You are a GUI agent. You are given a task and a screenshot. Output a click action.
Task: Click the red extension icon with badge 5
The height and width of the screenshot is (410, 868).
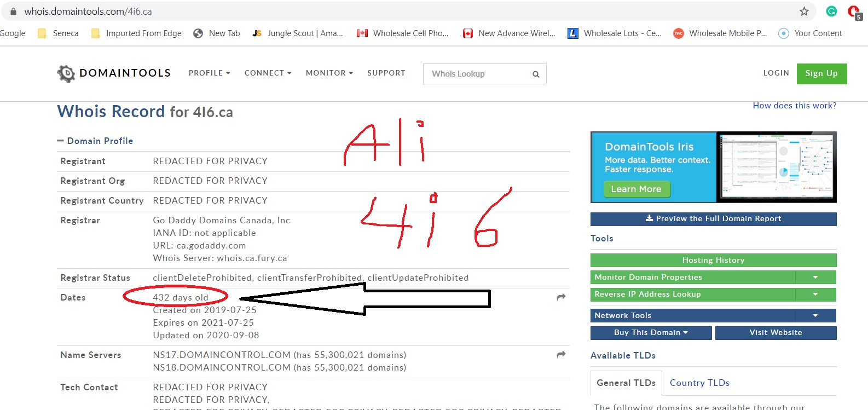(854, 11)
